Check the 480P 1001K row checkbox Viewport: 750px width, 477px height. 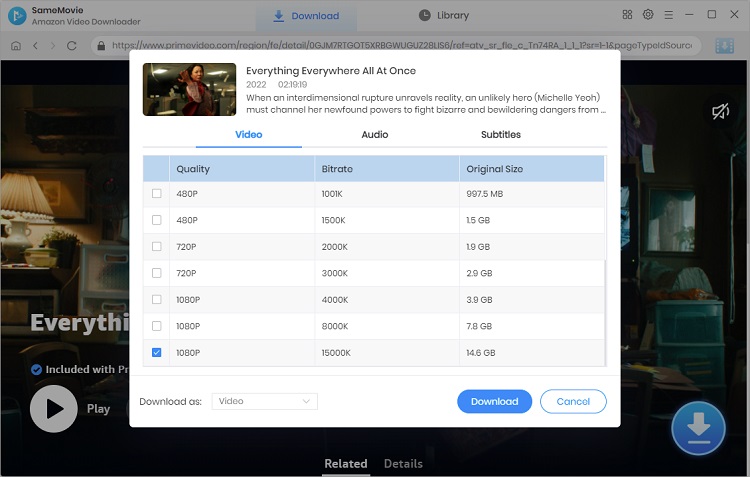point(156,194)
